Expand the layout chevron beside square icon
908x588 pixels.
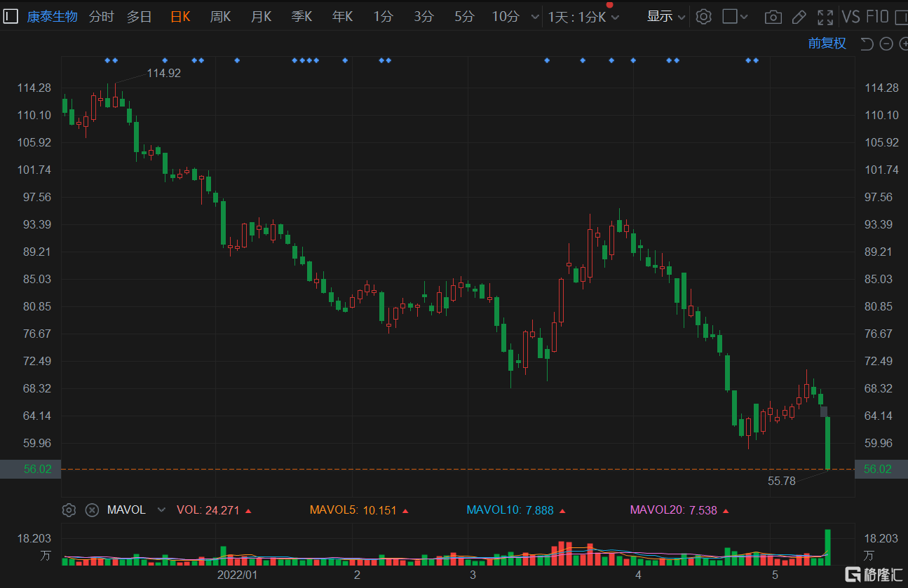[x=744, y=16]
